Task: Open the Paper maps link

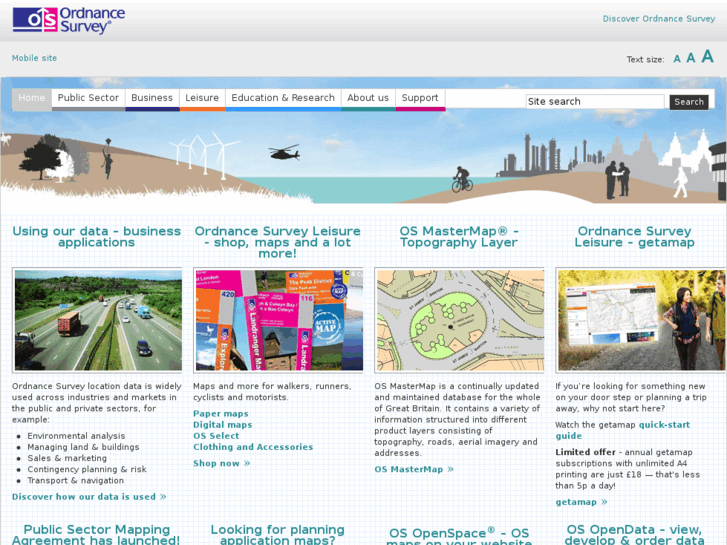Action: click(x=221, y=414)
